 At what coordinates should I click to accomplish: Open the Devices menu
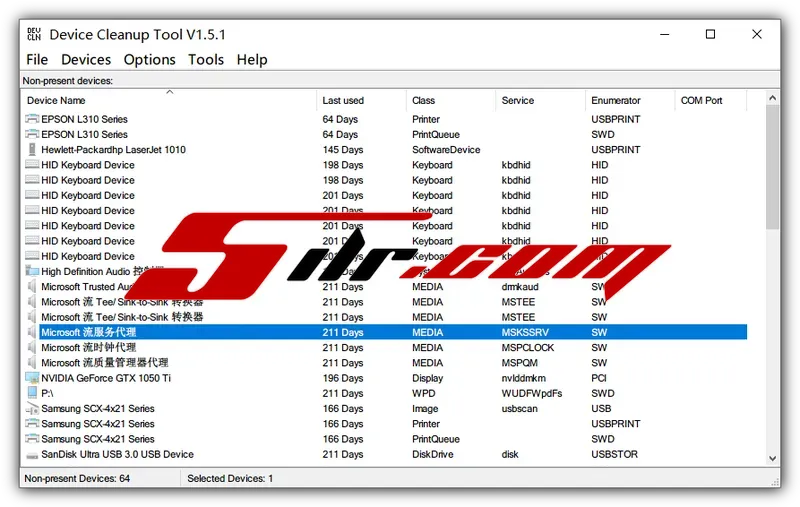[x=86, y=60]
